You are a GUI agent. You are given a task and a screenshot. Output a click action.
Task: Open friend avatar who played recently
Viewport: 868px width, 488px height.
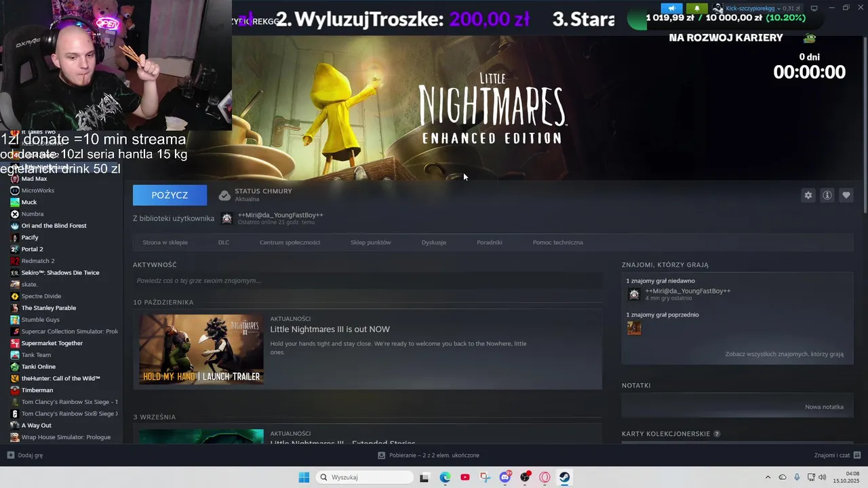coord(634,294)
